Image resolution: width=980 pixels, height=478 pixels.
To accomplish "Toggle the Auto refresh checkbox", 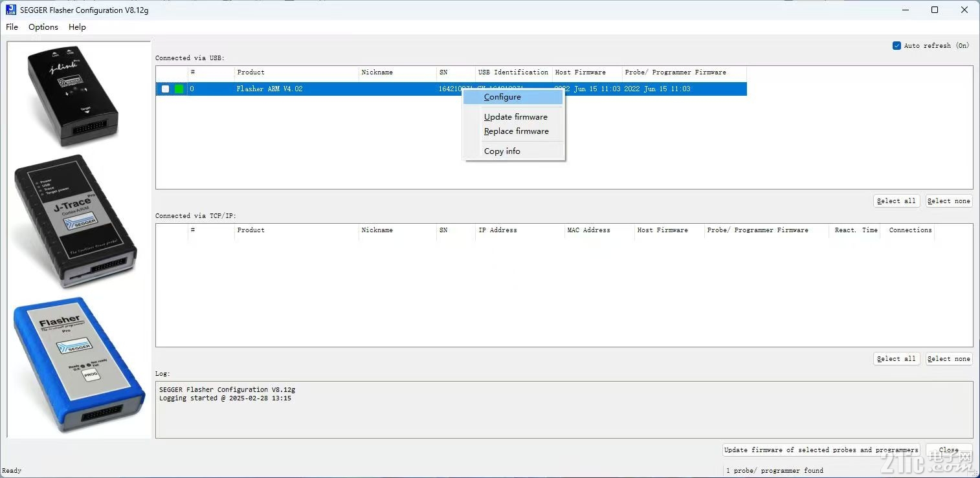I will [896, 45].
